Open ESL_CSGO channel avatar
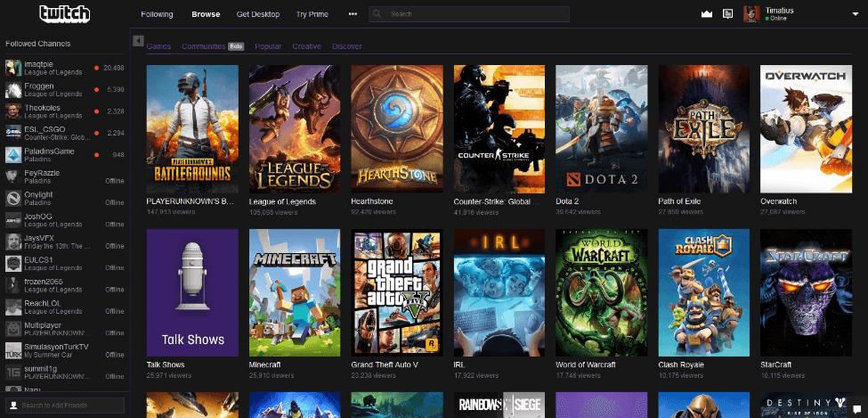The image size is (868, 418). point(13,133)
